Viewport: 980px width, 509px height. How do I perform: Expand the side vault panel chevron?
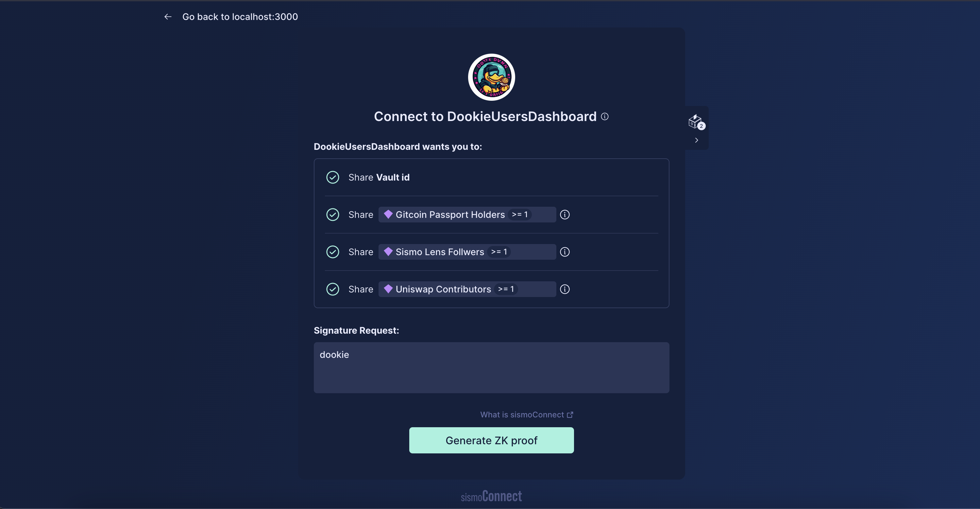(x=696, y=140)
